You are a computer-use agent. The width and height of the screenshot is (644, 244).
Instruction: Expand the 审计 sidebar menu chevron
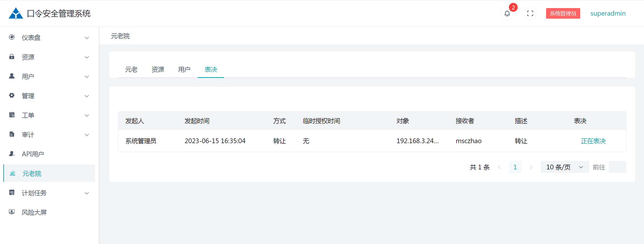pos(87,135)
